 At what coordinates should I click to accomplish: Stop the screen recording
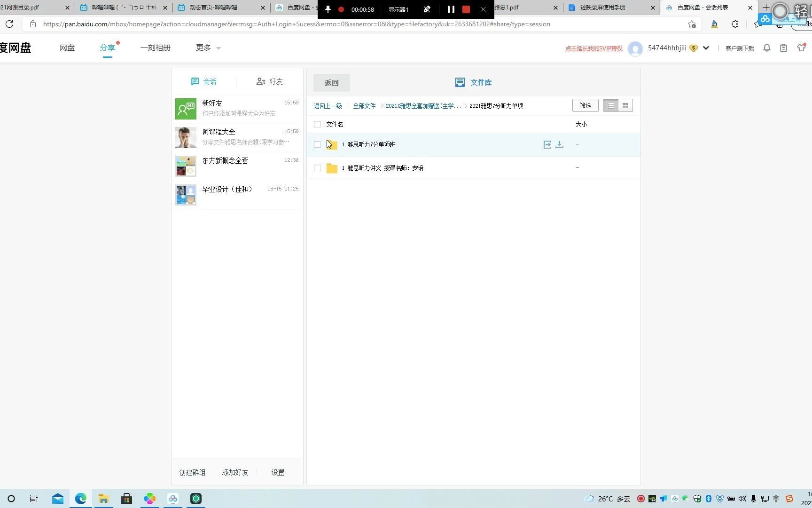click(x=466, y=9)
